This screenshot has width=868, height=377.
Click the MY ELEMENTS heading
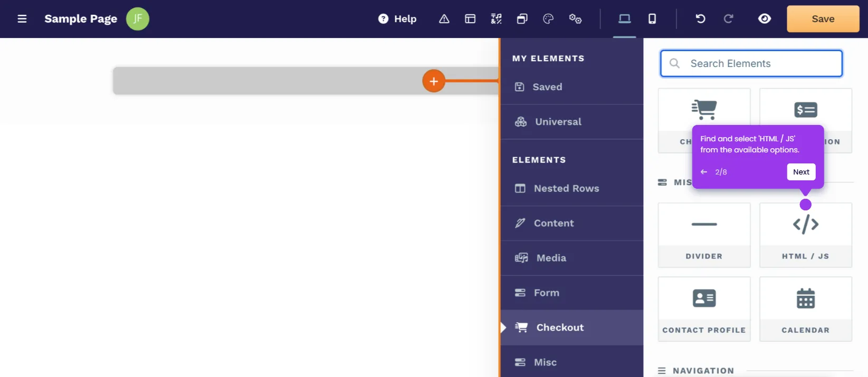pos(548,59)
